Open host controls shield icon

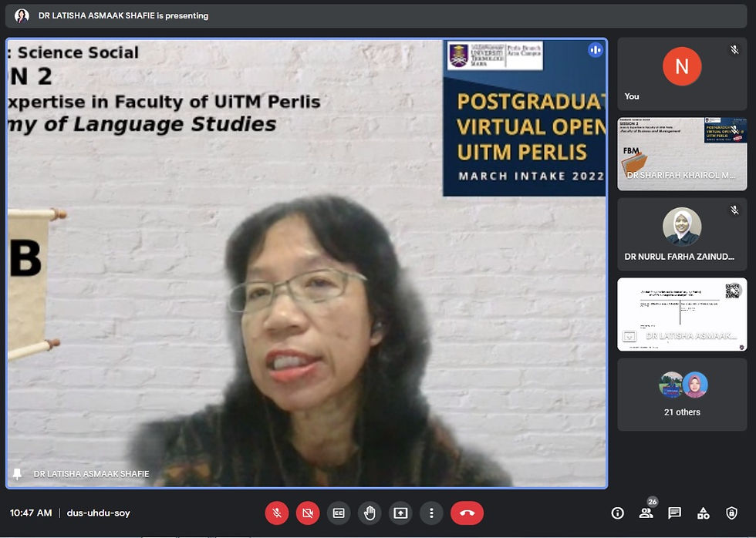pos(731,513)
